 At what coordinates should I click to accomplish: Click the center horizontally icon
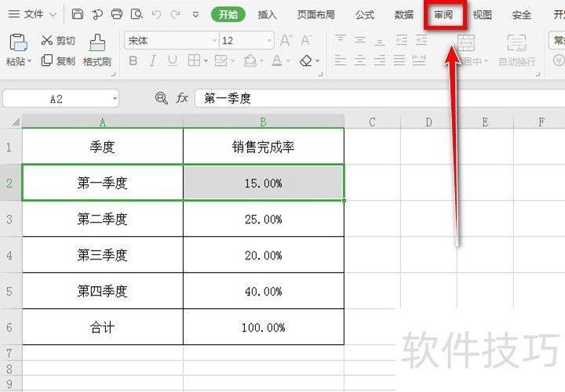[360, 60]
